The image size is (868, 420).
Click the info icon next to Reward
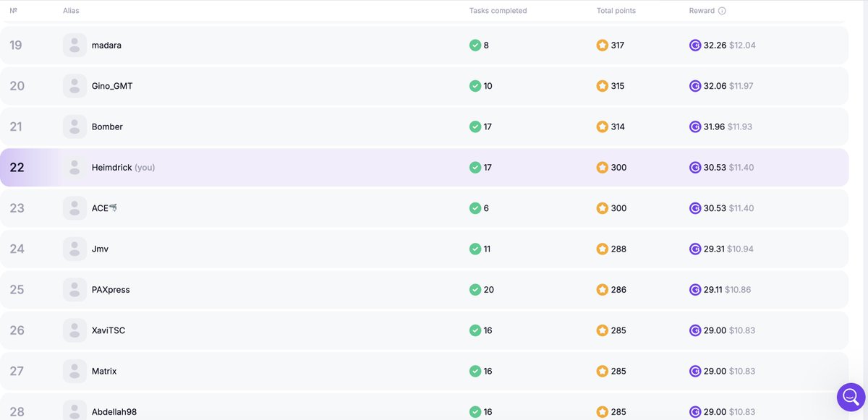pos(722,11)
